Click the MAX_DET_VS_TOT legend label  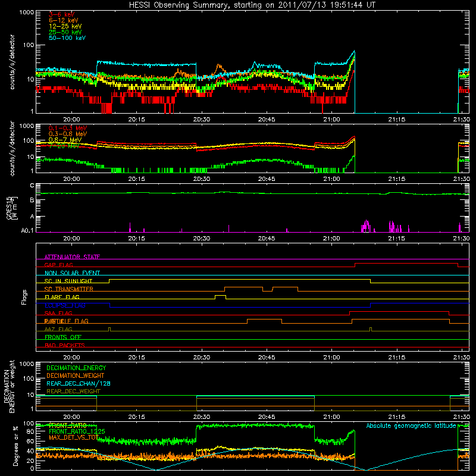pos(74,437)
